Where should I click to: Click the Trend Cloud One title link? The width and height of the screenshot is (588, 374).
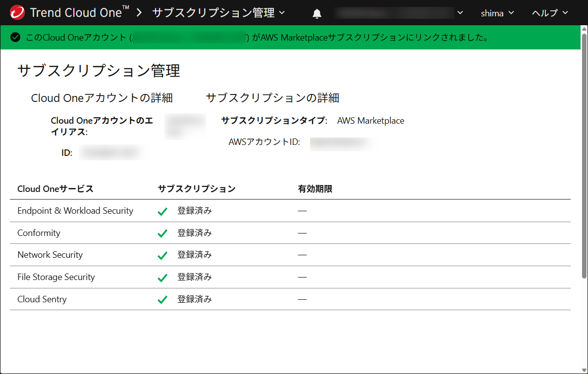click(x=79, y=12)
